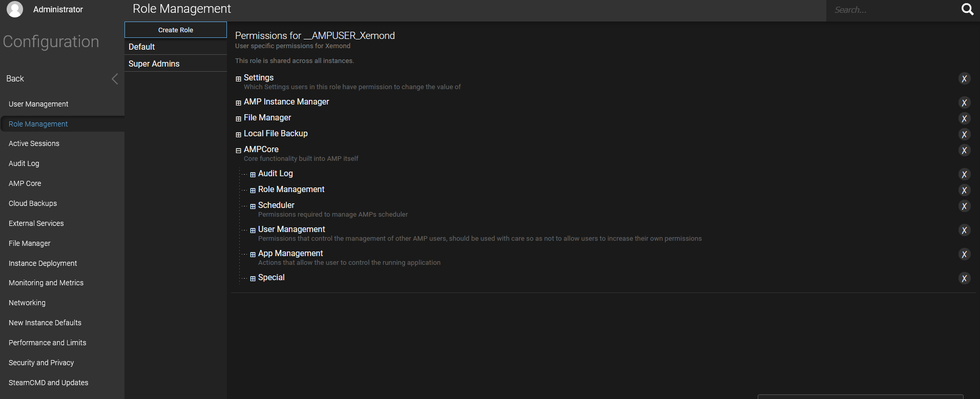Expand the Role Management sub-node
Viewport: 980px width, 399px height.
253,191
